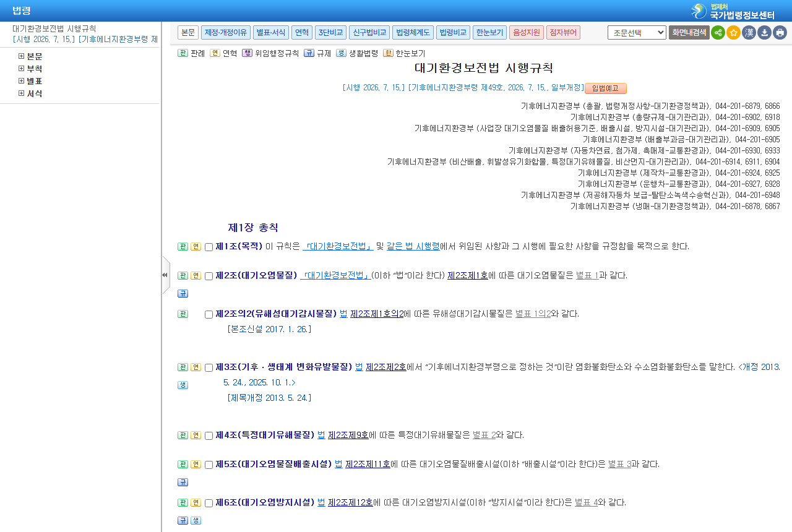Screen dimensions: 792x532
Task: Click the 연 icon beside 제4조(특정대기유해물질)
Action: click(196, 435)
